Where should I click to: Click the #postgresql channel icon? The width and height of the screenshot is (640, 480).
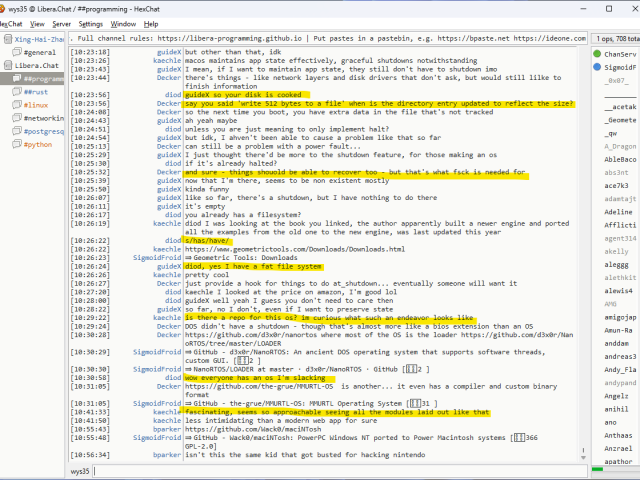point(16,131)
